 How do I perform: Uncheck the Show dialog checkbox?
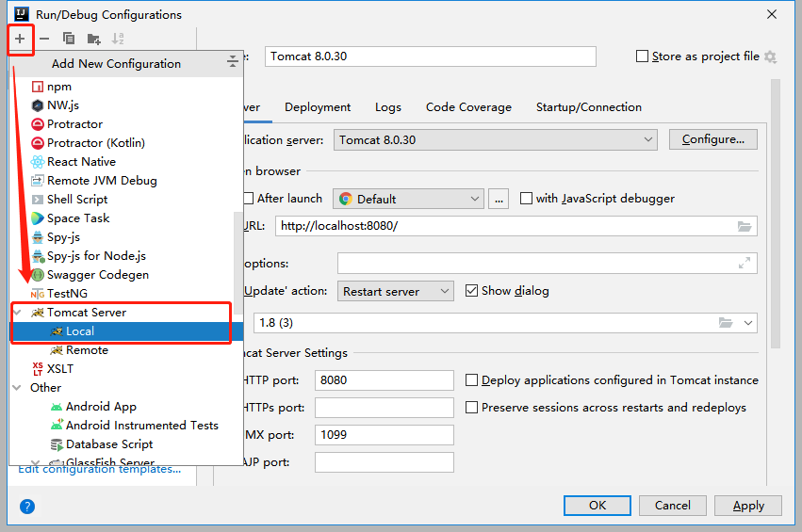coord(471,291)
